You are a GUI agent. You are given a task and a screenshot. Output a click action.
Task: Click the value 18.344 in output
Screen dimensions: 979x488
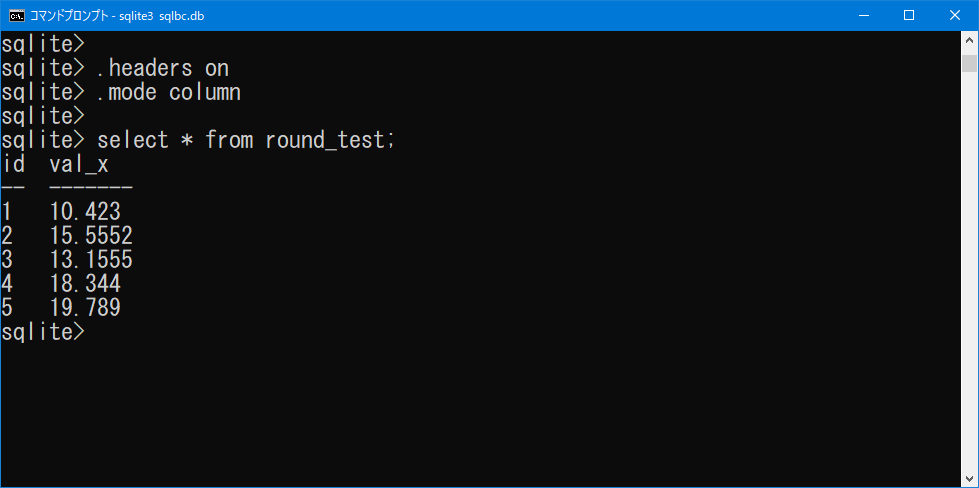[x=85, y=284]
